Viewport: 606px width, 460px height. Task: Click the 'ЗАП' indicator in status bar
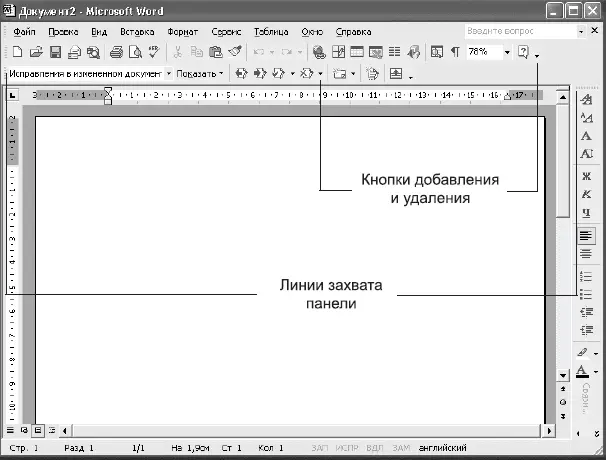point(320,449)
